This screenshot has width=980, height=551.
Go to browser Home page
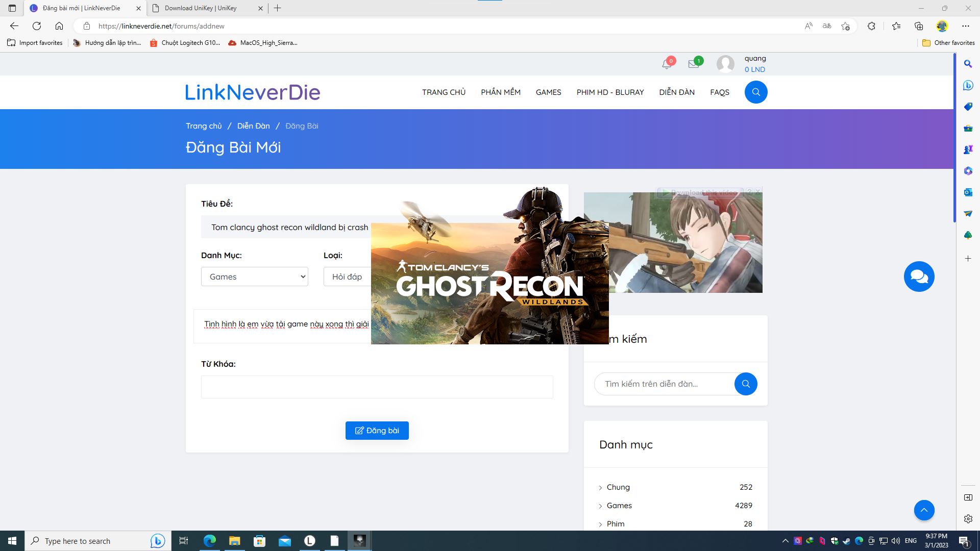point(59,26)
